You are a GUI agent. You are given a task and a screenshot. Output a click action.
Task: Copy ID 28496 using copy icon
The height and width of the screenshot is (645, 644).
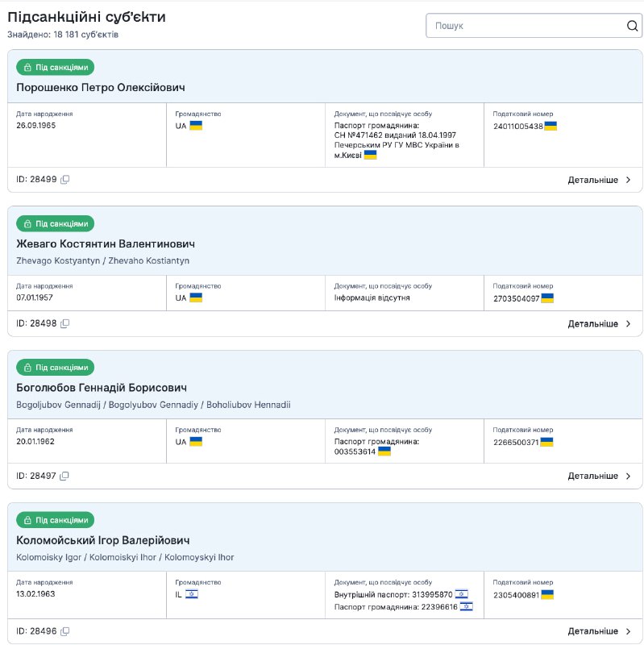(65, 631)
